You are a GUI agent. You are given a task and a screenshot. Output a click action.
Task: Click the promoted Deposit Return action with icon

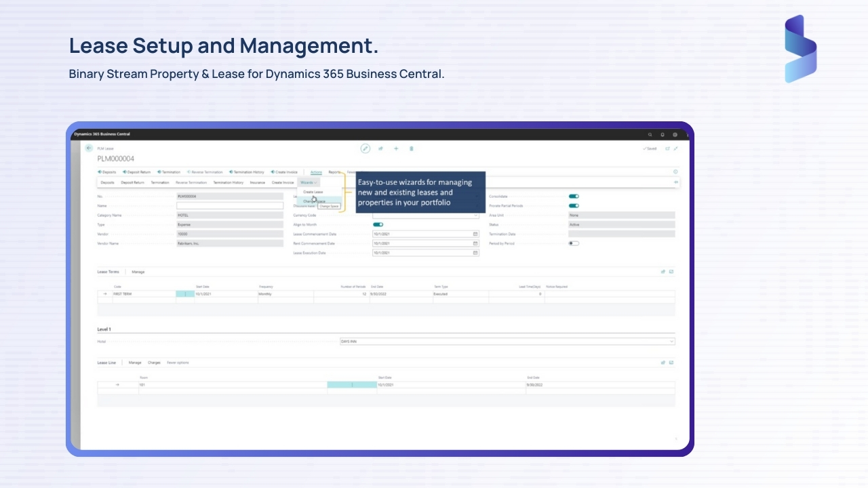137,172
